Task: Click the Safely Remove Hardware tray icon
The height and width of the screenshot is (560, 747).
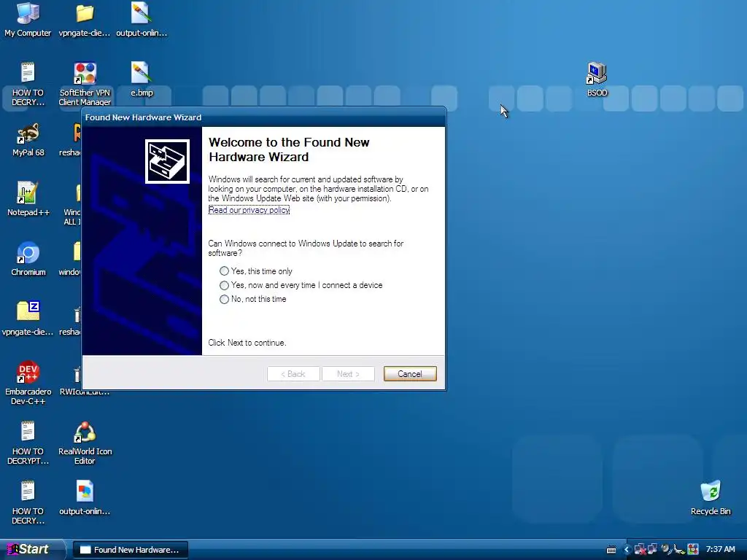Action: 679,550
